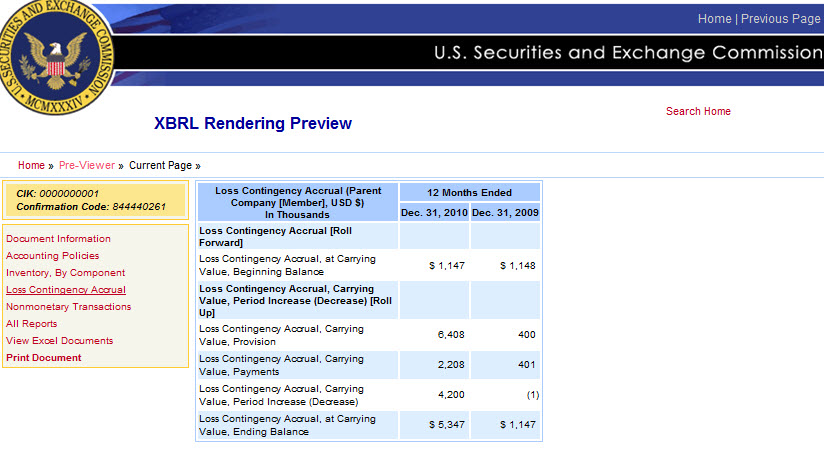Click payments value 2,208
824x463 pixels.
pos(451,365)
